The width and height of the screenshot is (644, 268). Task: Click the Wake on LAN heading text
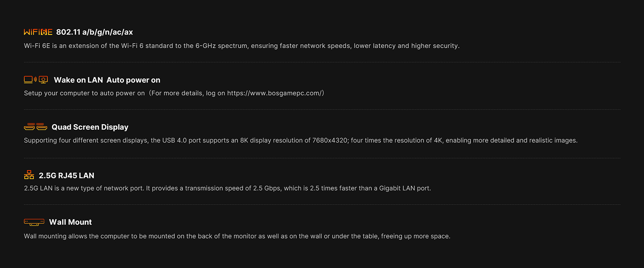point(78,80)
